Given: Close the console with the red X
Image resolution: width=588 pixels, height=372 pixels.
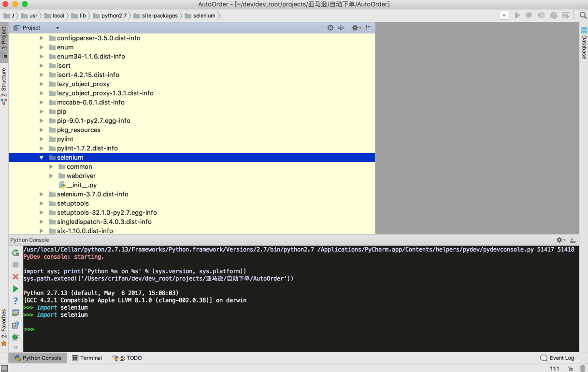Looking at the screenshot, I should [x=15, y=277].
